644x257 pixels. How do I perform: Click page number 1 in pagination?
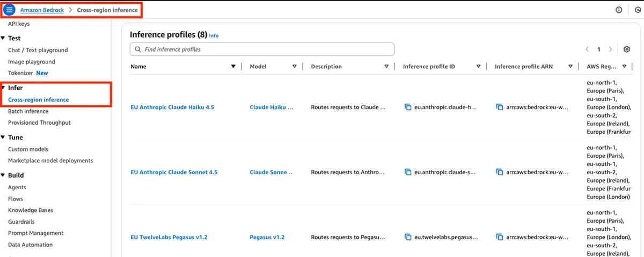pos(599,49)
